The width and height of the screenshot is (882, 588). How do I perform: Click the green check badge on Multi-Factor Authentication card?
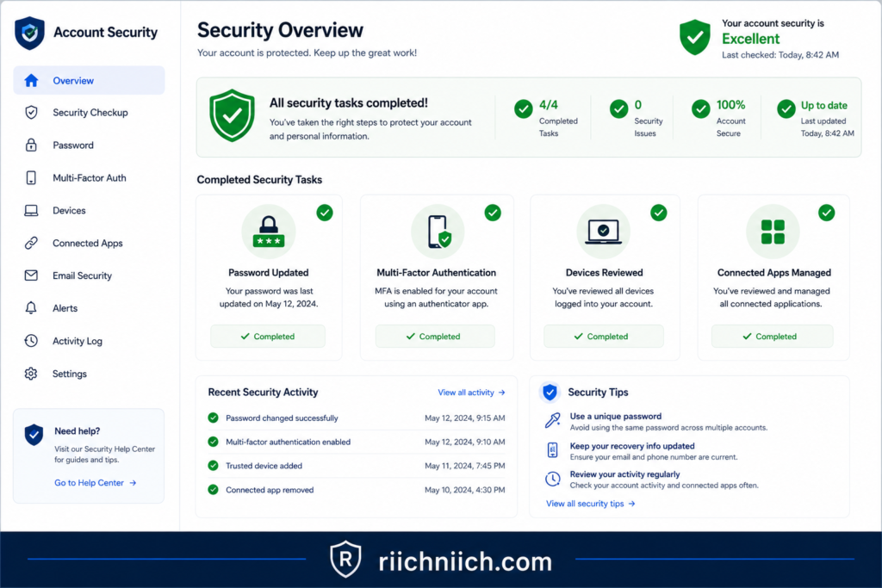tap(493, 213)
